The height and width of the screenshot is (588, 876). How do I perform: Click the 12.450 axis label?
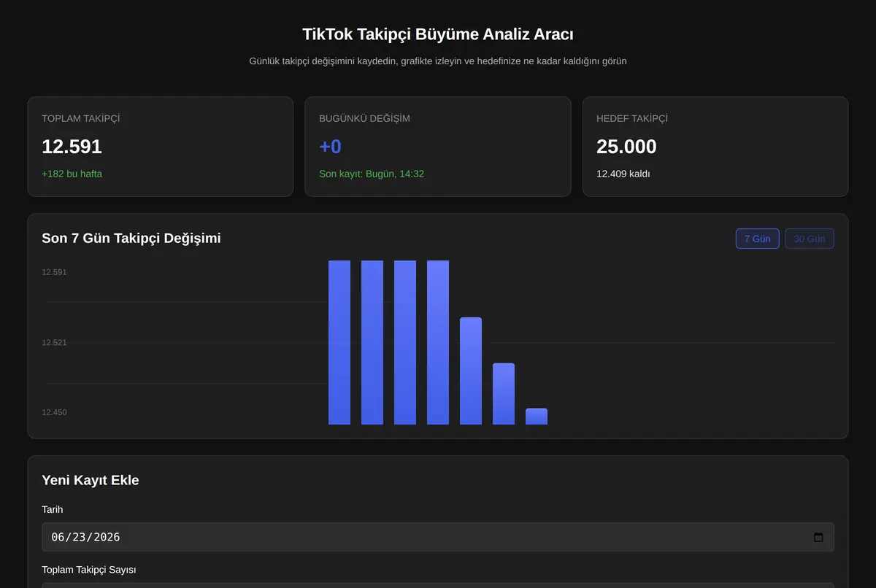(x=54, y=412)
